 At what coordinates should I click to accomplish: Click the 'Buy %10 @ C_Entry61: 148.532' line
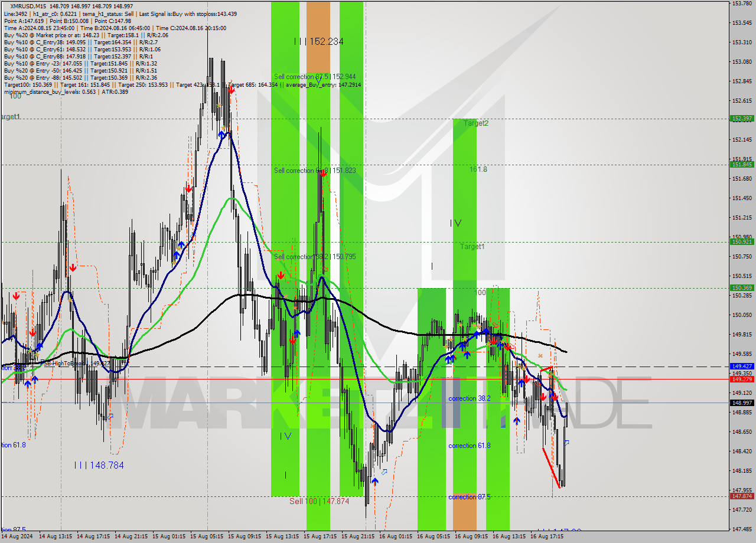[x=82, y=49]
